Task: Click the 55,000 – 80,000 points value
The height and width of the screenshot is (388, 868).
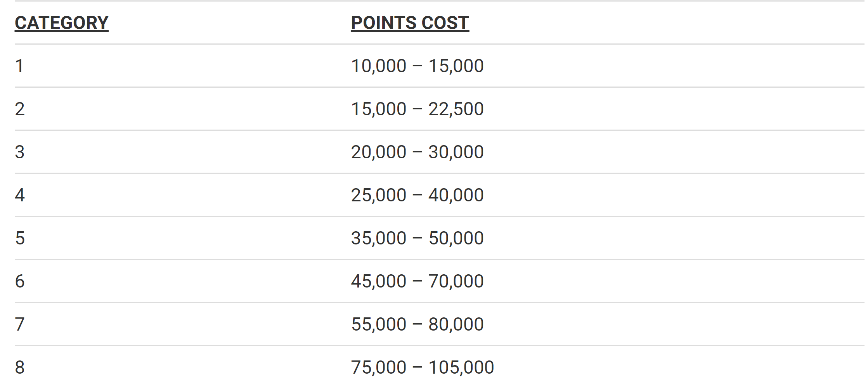Action: tap(418, 324)
